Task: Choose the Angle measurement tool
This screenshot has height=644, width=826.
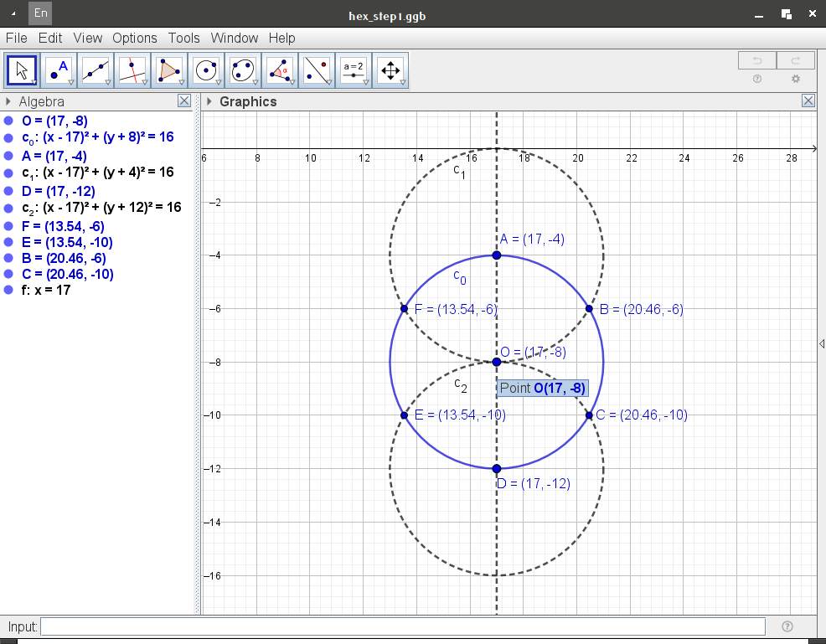Action: (x=280, y=70)
